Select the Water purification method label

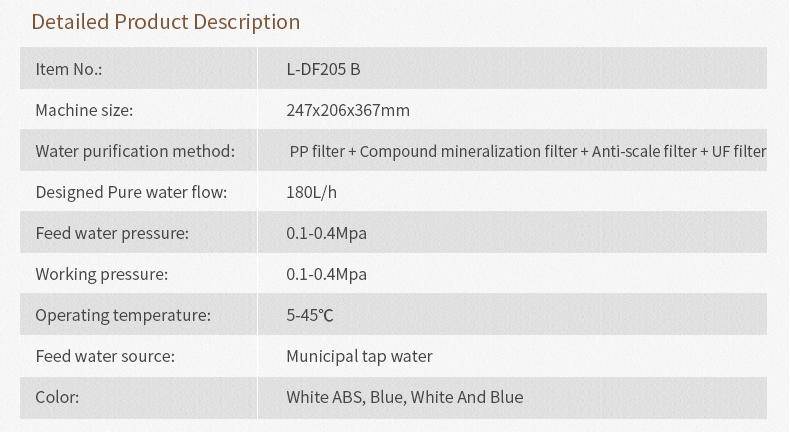135,151
